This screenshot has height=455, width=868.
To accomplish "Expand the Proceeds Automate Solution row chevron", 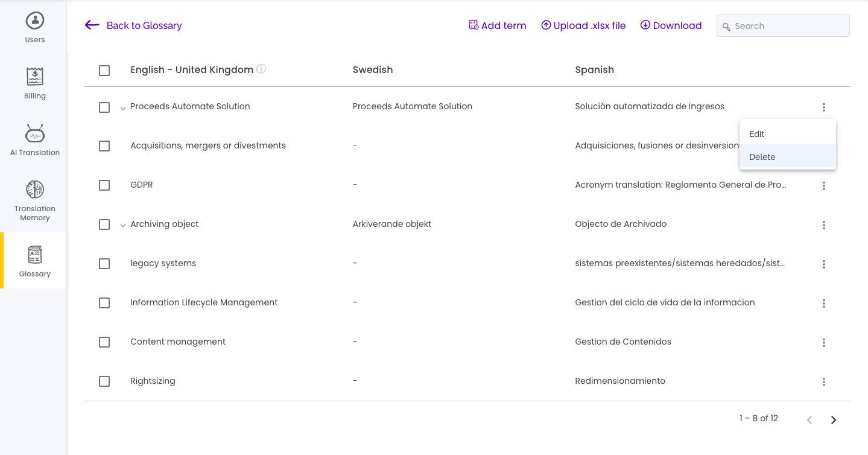I will [x=122, y=108].
